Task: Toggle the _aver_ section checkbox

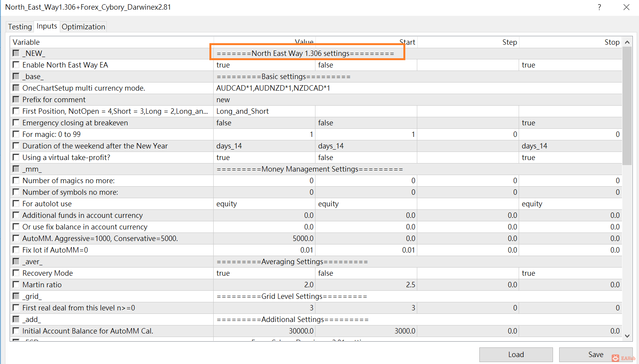Action: 16,261
